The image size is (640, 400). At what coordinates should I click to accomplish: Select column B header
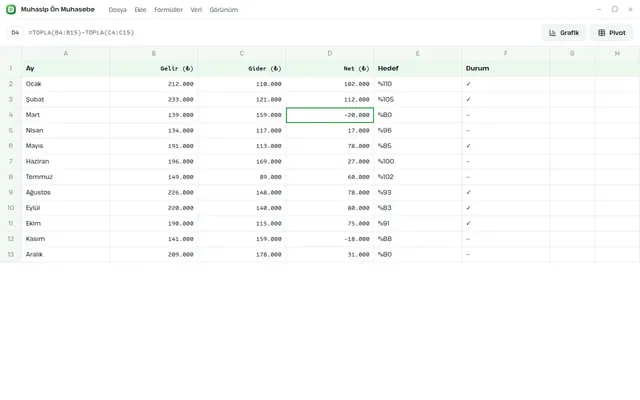tap(154, 53)
